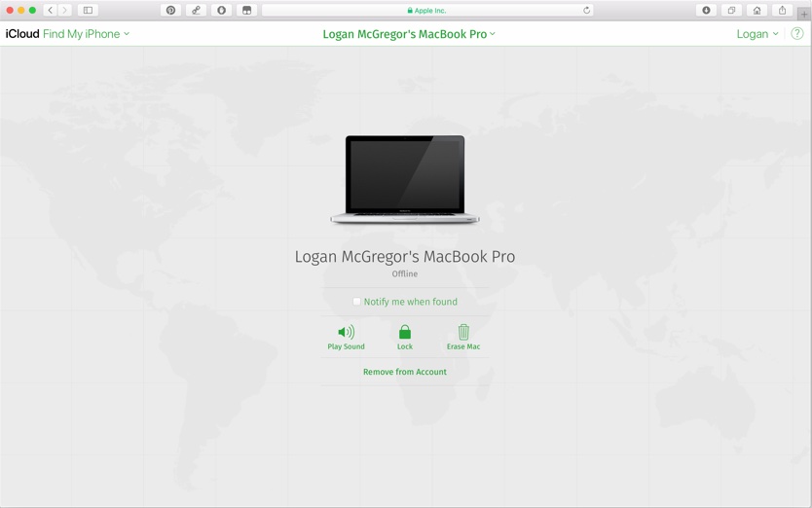The image size is (812, 508).
Task: Click the Apple Inc. address bar
Action: coord(427,11)
